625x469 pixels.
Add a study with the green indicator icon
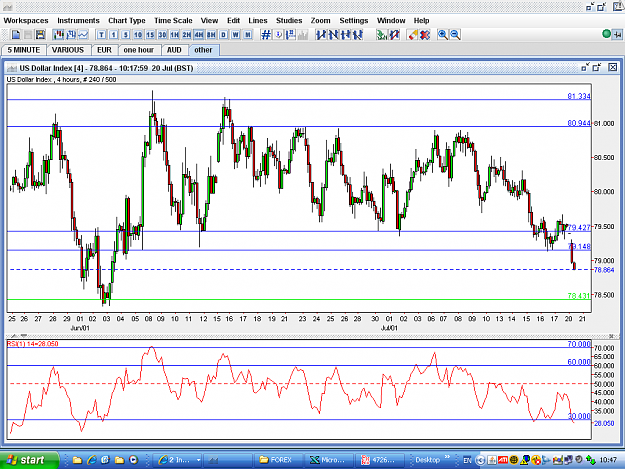coord(382,35)
